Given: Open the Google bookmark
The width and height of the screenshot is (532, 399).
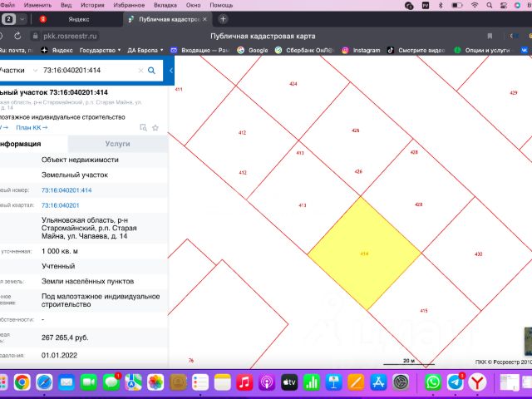Looking at the screenshot, I should tap(253, 50).
